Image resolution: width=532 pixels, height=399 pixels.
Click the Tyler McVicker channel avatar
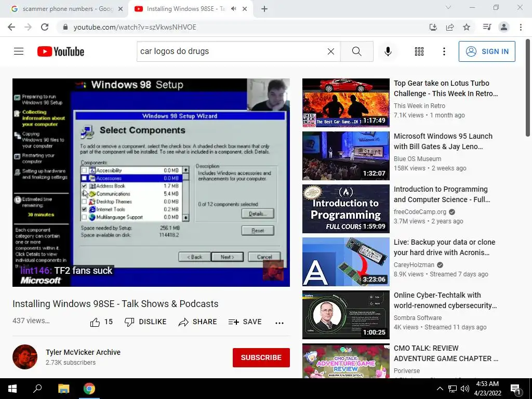click(x=25, y=357)
